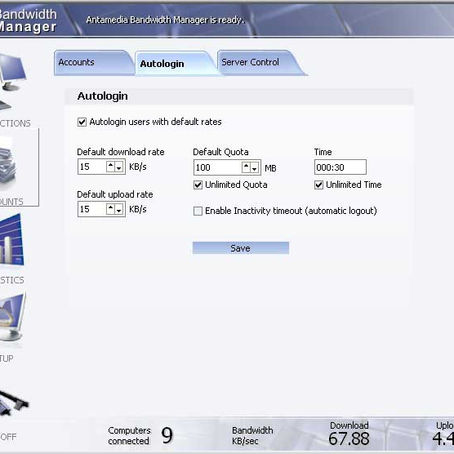This screenshot has height=454, width=454.
Task: Toggle Autologin users with default rates checkbox
Action: 82,122
